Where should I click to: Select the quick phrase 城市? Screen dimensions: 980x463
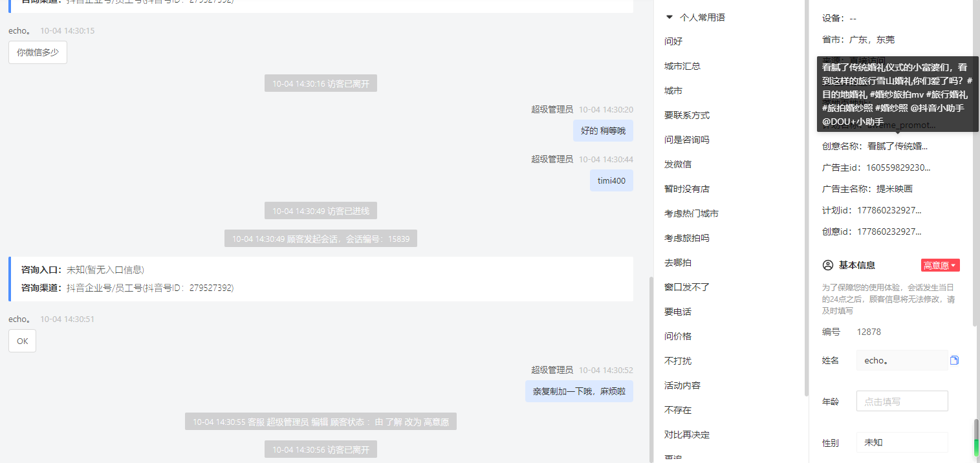point(673,91)
